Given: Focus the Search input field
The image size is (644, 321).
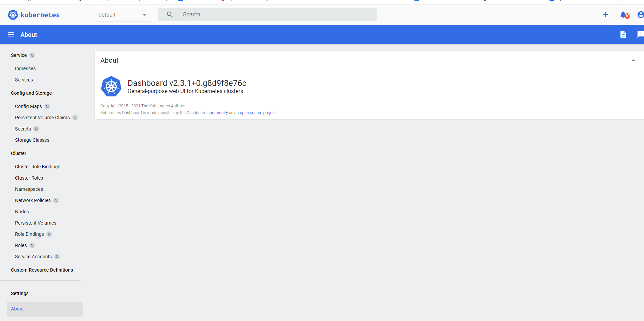Looking at the screenshot, I should [267, 15].
